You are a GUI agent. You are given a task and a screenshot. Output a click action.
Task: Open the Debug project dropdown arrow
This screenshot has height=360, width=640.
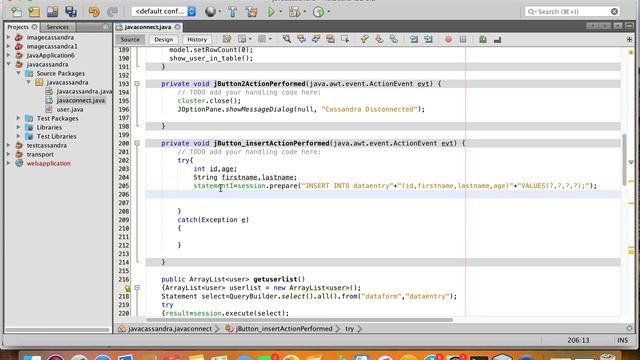(304, 12)
